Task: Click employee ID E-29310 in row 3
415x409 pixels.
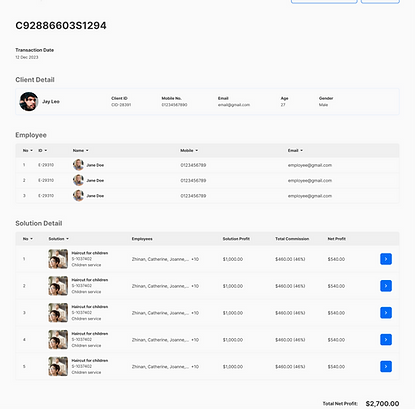Action: click(46, 196)
